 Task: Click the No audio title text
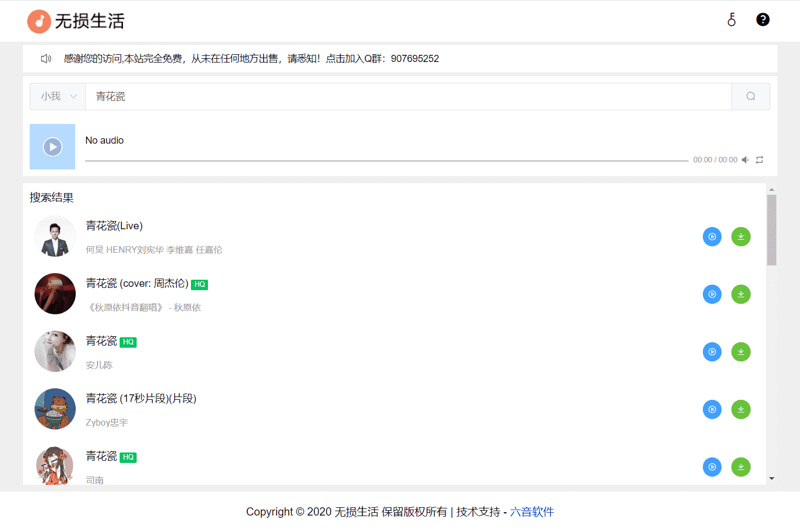tap(105, 140)
